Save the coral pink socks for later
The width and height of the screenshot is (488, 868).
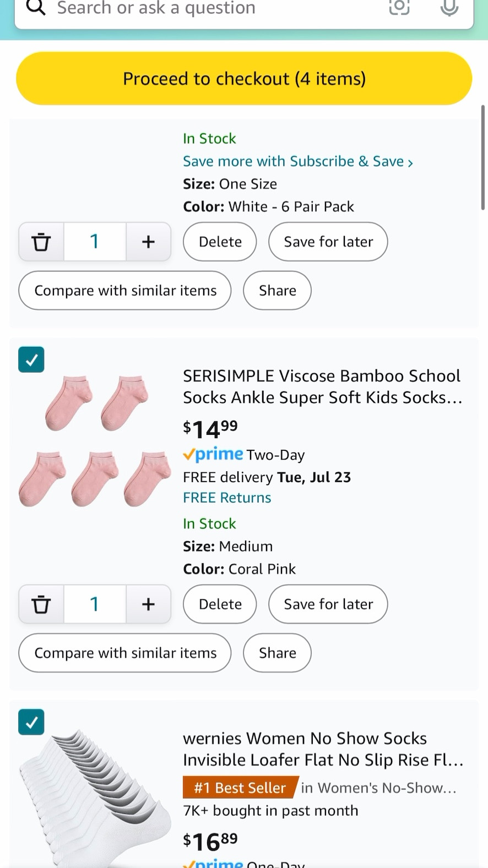[328, 604]
